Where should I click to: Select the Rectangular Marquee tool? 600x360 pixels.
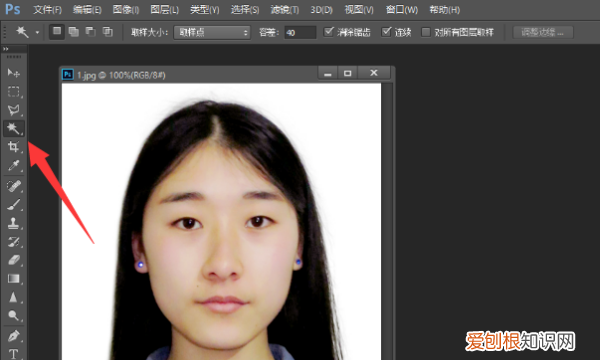tap(14, 92)
